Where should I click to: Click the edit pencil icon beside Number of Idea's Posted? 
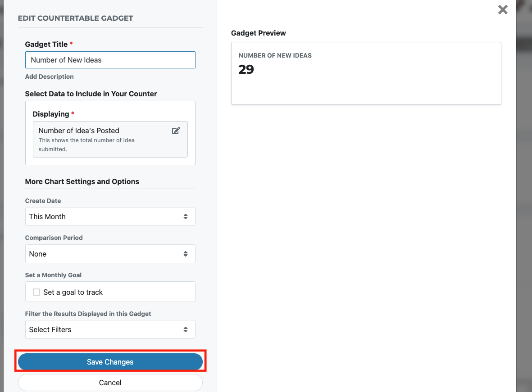coord(176,131)
